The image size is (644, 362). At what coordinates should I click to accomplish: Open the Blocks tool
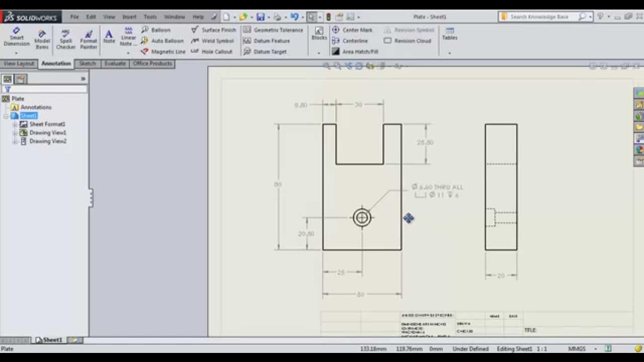click(x=319, y=34)
